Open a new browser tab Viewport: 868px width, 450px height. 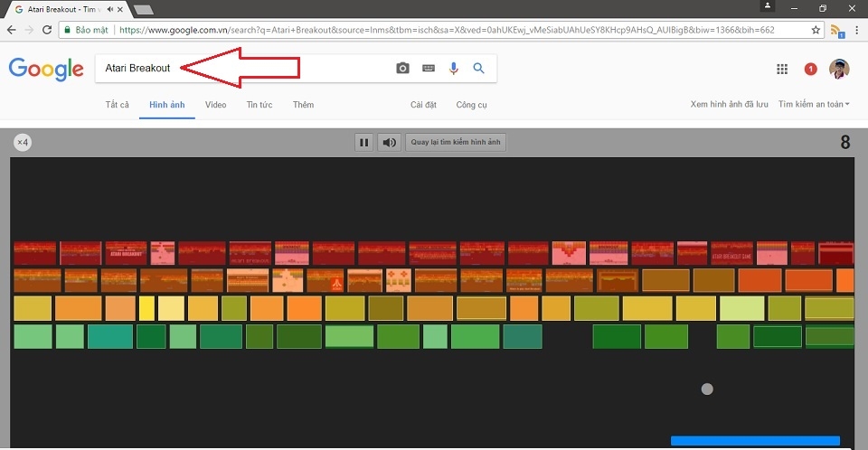pos(144,9)
